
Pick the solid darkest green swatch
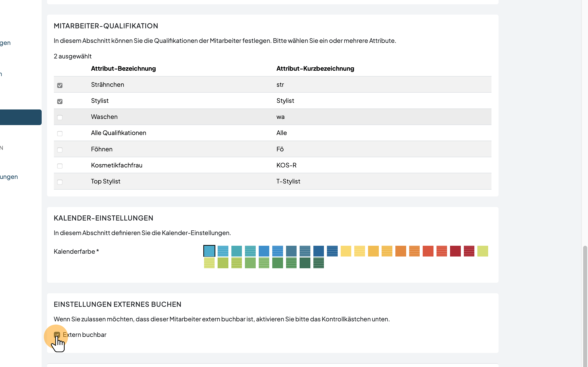tap(305, 263)
